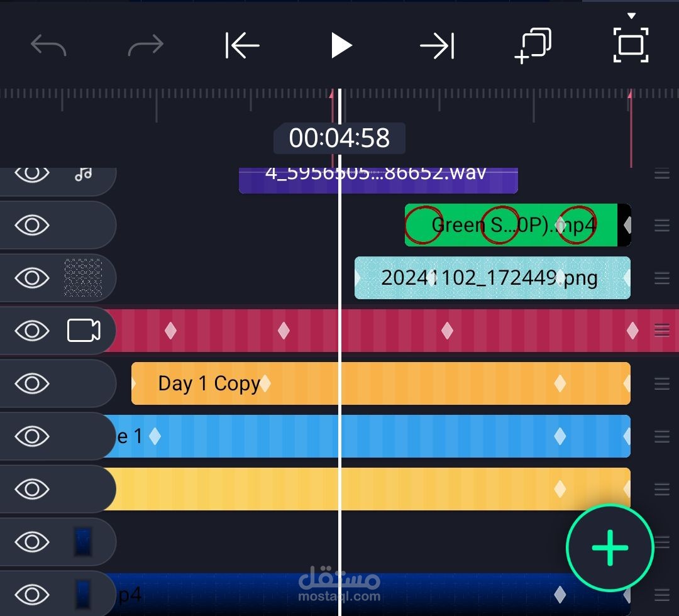This screenshot has width=679, height=616.
Task: Toggle the camera layer eye icon
Action: tap(31, 331)
